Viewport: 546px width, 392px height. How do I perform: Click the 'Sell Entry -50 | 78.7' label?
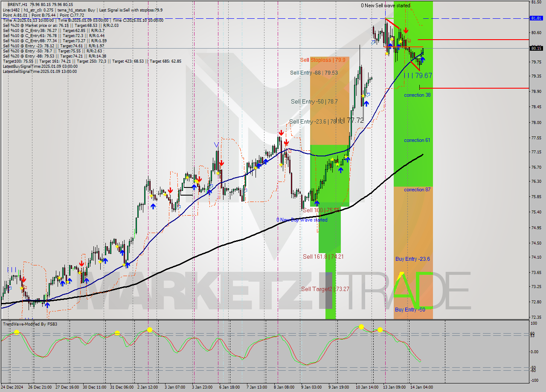click(314, 101)
